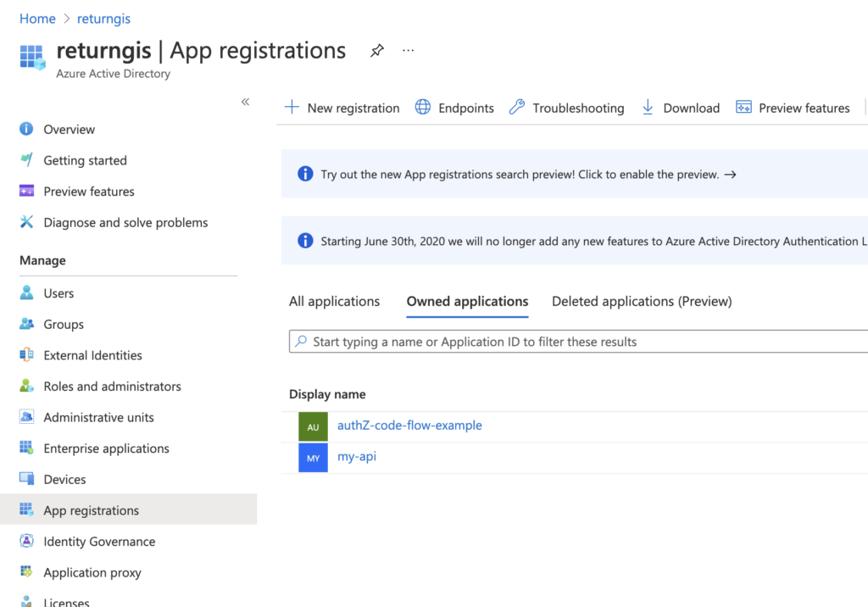
Task: Open Administrative units menu item
Action: click(98, 417)
